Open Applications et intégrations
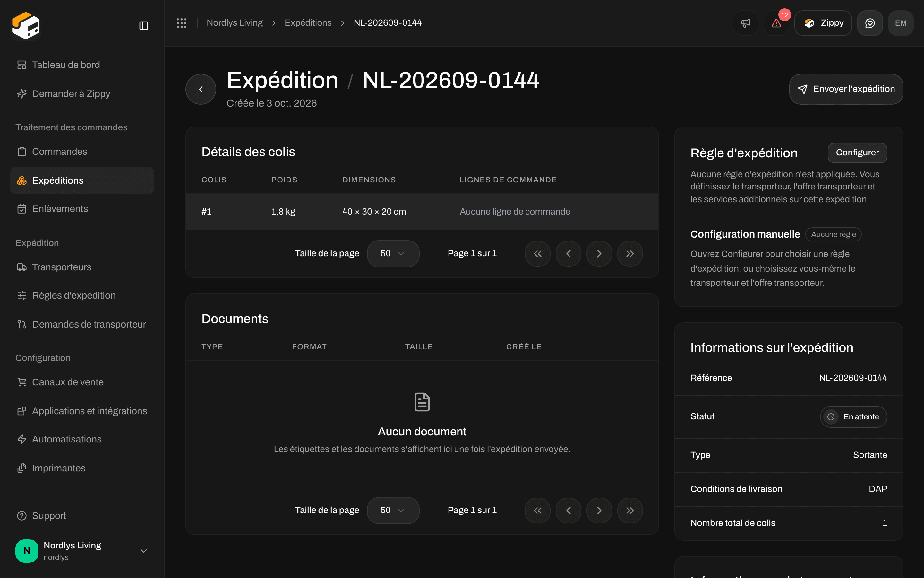 pos(82,411)
